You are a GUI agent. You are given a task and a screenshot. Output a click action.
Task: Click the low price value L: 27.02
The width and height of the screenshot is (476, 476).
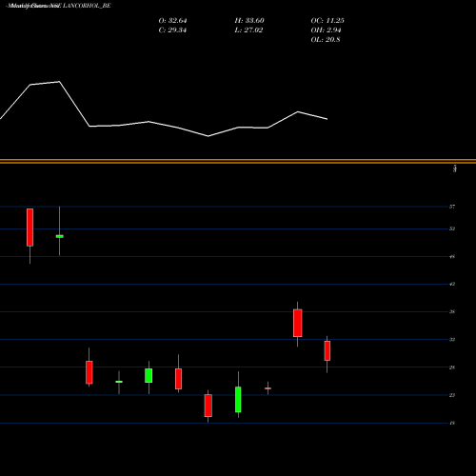(248, 30)
